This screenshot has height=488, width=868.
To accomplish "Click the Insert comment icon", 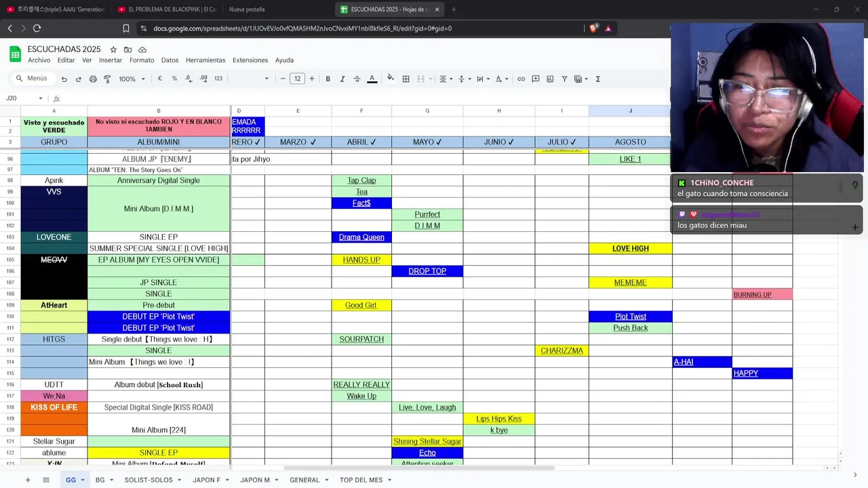I will (536, 79).
